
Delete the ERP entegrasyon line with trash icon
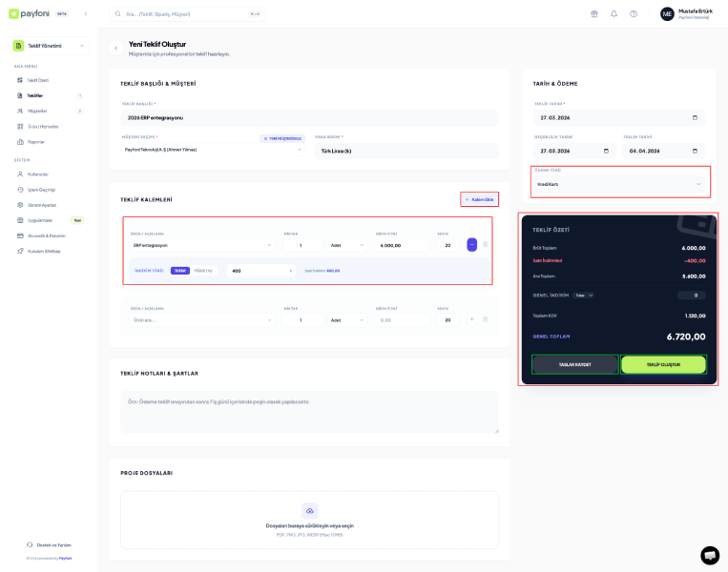tap(485, 245)
